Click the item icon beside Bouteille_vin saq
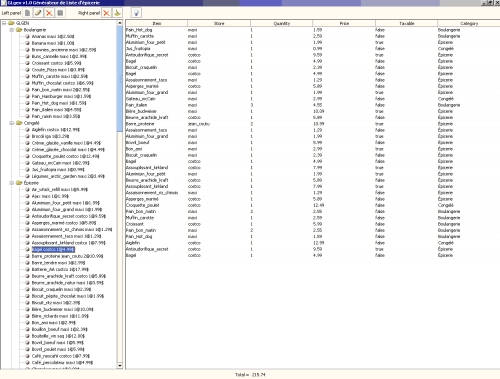The image size is (500, 379). point(28,336)
